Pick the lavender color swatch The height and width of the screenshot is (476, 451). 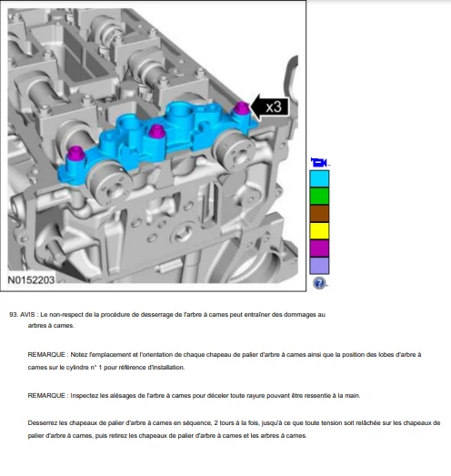(x=319, y=266)
